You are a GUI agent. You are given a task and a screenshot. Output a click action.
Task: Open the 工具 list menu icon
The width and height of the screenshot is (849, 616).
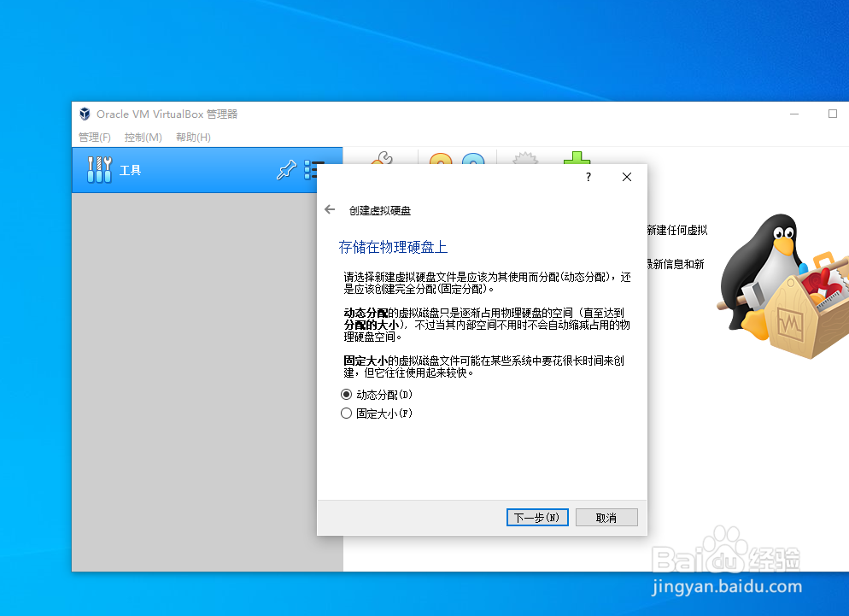pos(311,169)
